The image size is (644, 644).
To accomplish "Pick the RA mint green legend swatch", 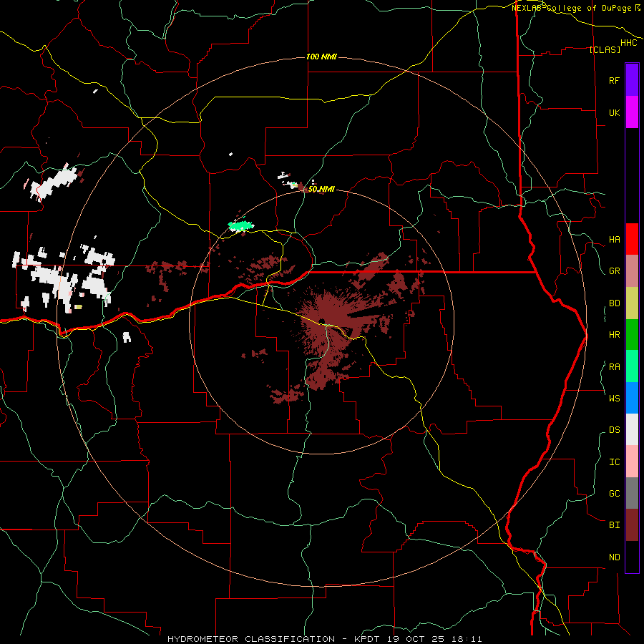I will [632, 366].
